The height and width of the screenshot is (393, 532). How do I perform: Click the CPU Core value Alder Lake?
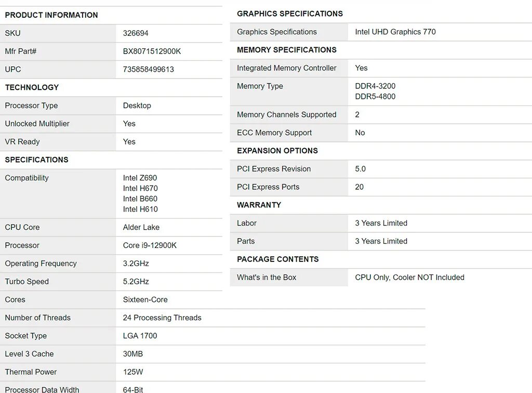141,227
